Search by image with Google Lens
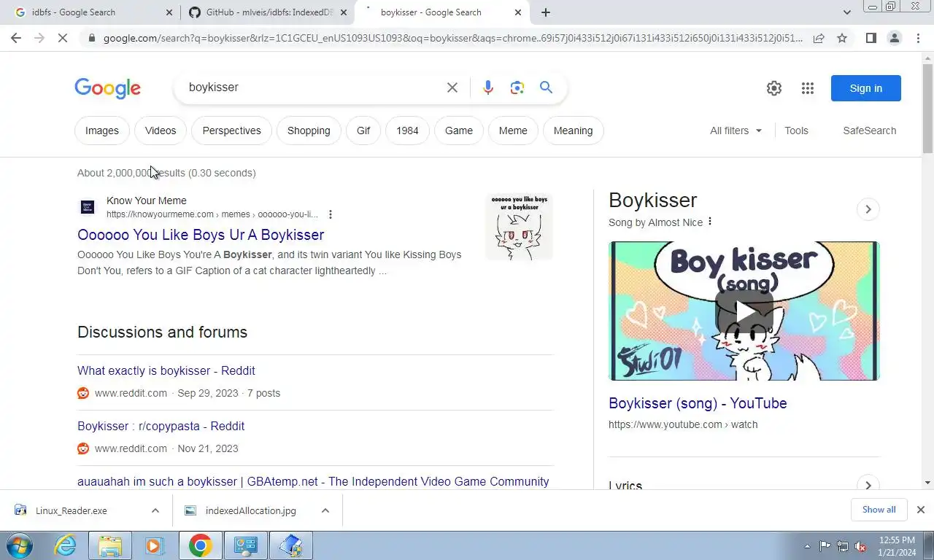Viewport: 934px width, 560px height. tap(517, 87)
